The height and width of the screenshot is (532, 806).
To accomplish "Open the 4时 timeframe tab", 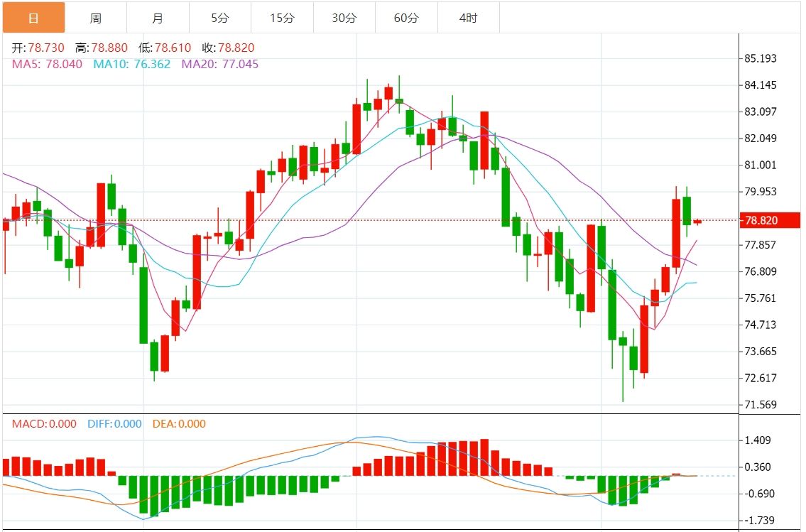I will click(x=468, y=18).
